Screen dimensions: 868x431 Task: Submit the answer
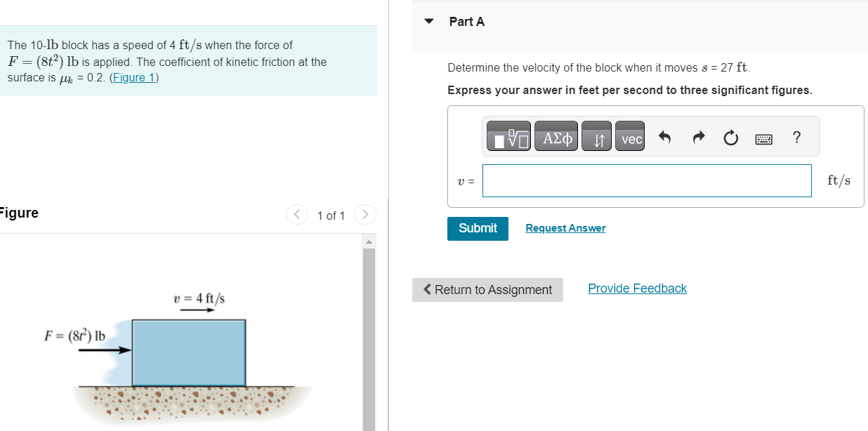point(478,228)
